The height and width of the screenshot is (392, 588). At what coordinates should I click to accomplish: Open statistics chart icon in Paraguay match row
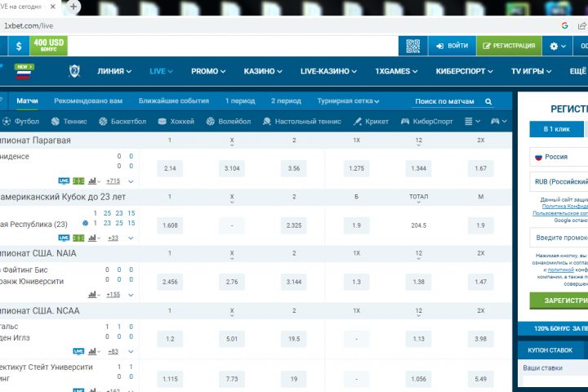[92, 181]
